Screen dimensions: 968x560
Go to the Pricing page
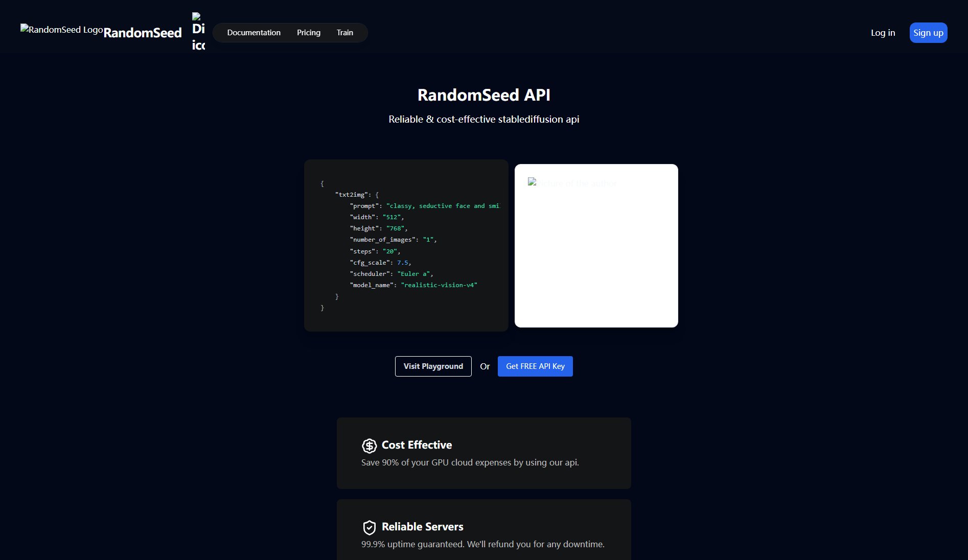(309, 33)
